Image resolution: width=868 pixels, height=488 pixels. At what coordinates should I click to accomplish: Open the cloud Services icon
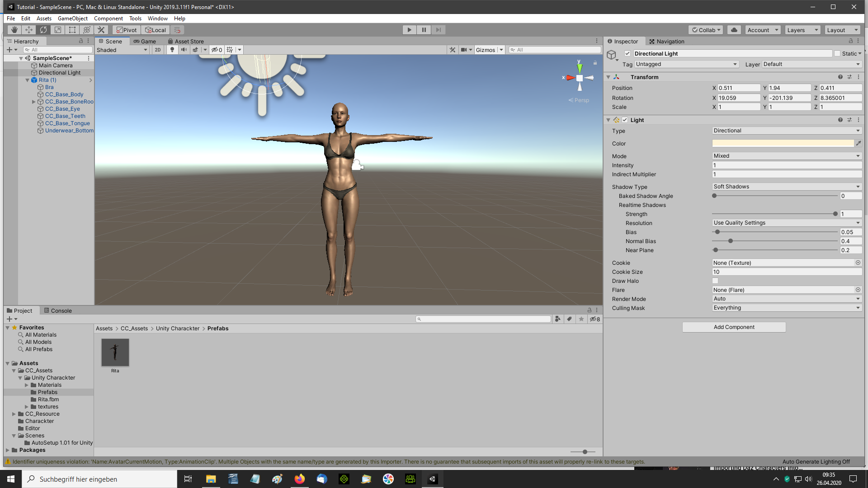pyautogui.click(x=734, y=30)
